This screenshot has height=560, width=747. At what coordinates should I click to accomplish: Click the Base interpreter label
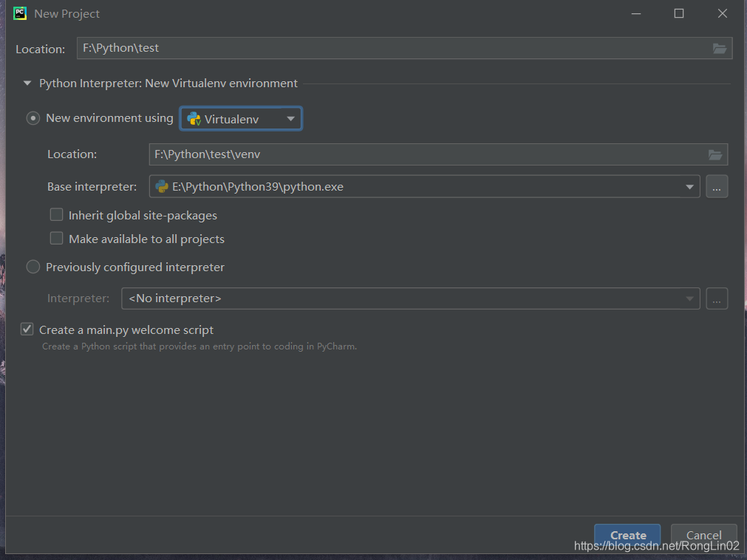(92, 187)
